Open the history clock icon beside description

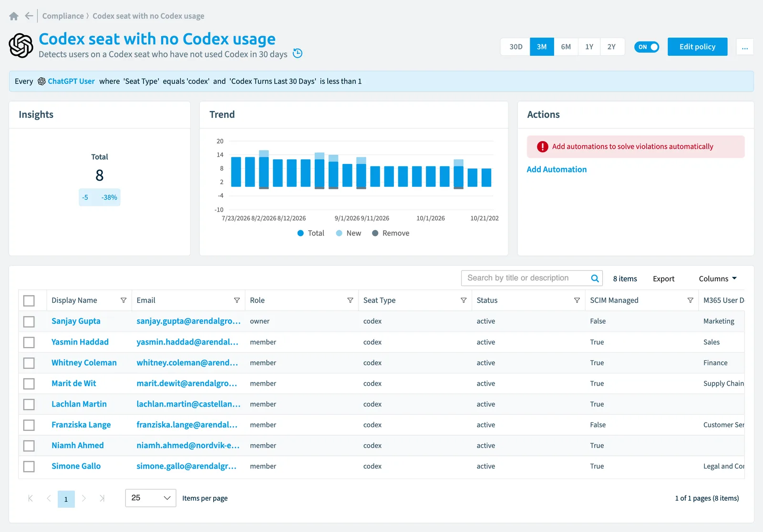(x=298, y=53)
